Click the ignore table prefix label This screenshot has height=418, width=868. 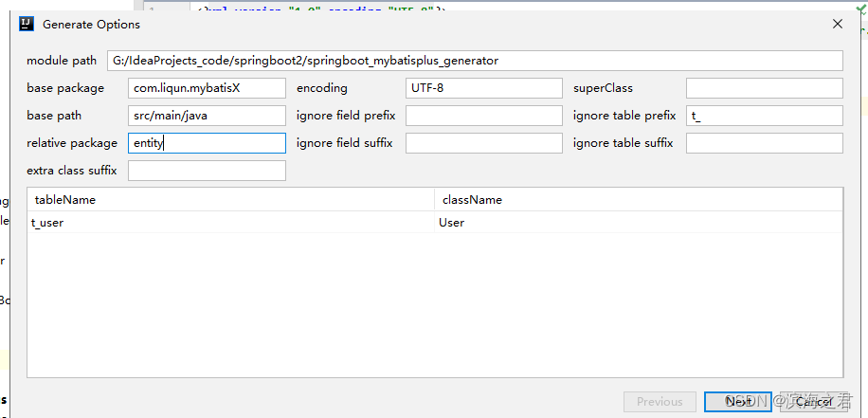(624, 116)
